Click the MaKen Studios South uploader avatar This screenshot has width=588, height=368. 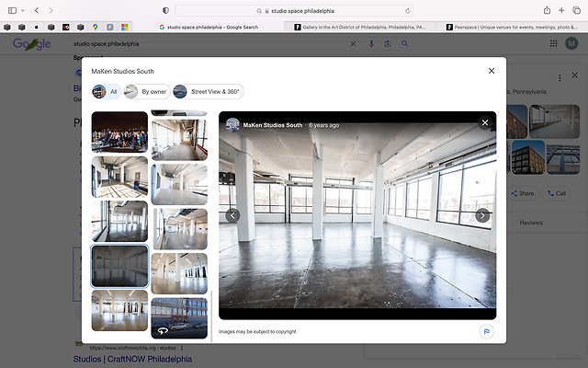tap(232, 124)
